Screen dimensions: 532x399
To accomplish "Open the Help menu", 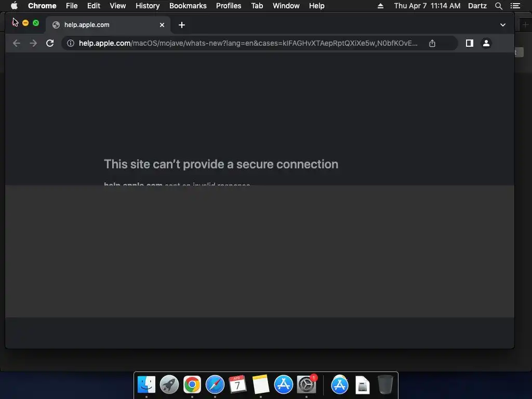I will (x=316, y=6).
